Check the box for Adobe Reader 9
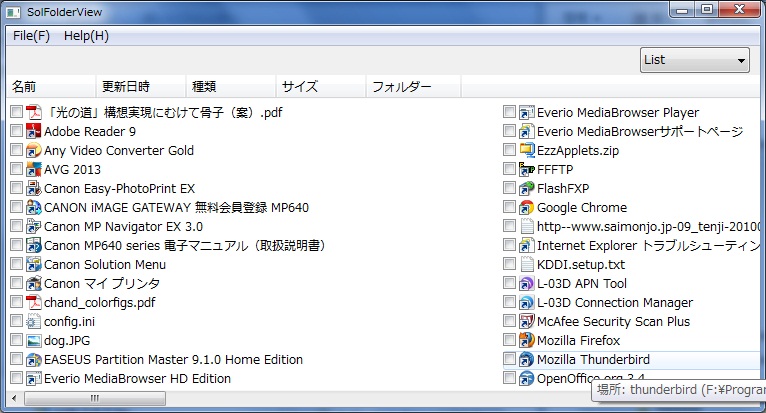 16,130
